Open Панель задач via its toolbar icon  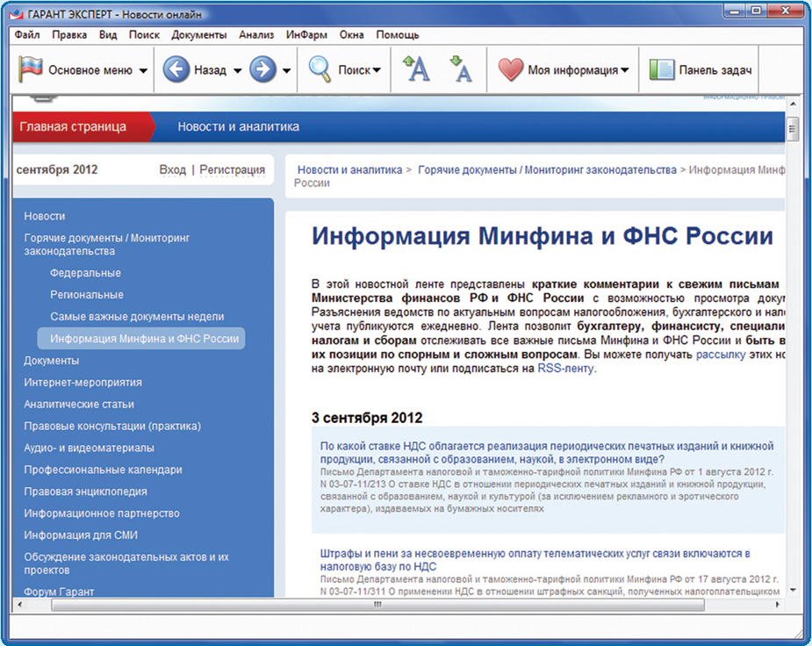click(x=661, y=70)
